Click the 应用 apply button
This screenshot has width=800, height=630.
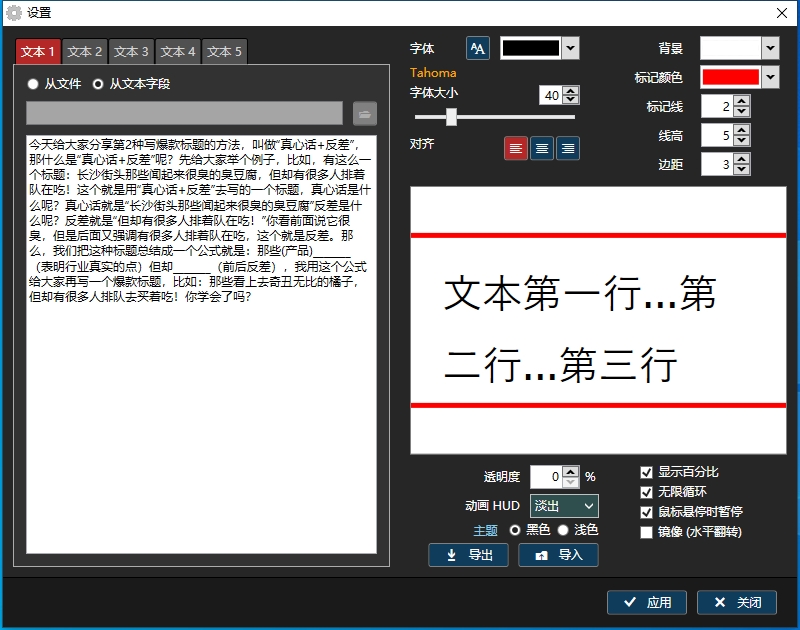coord(646,602)
